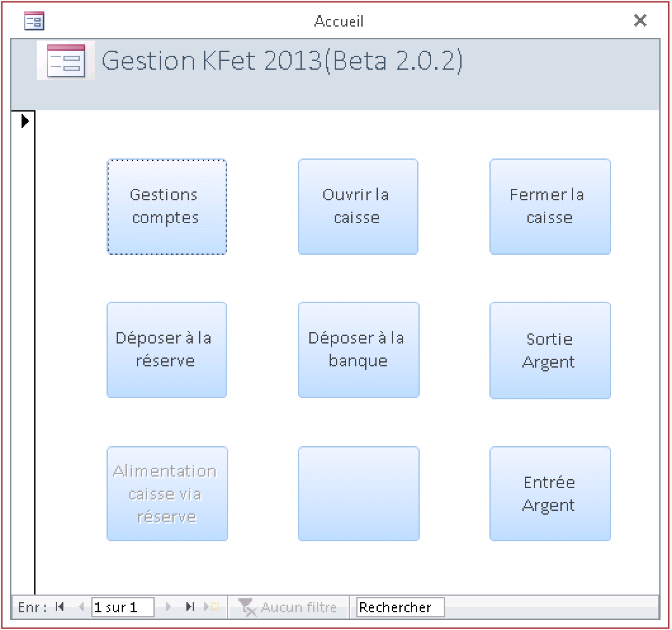Go to next record
The height and width of the screenshot is (630, 672).
pos(169,607)
